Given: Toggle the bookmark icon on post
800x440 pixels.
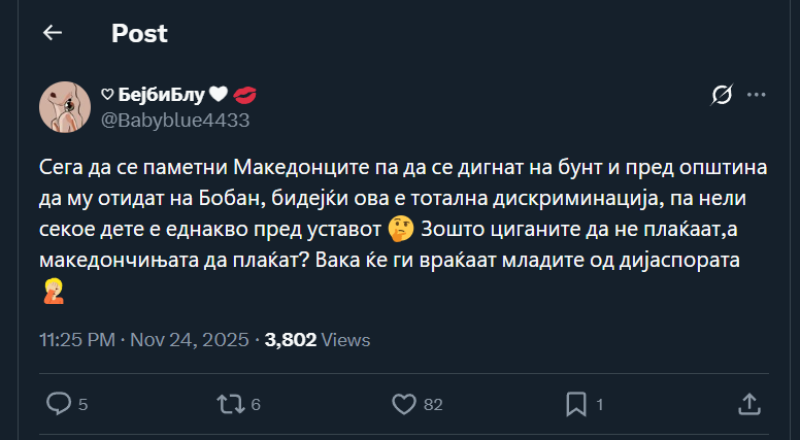Looking at the screenshot, I should (576, 404).
